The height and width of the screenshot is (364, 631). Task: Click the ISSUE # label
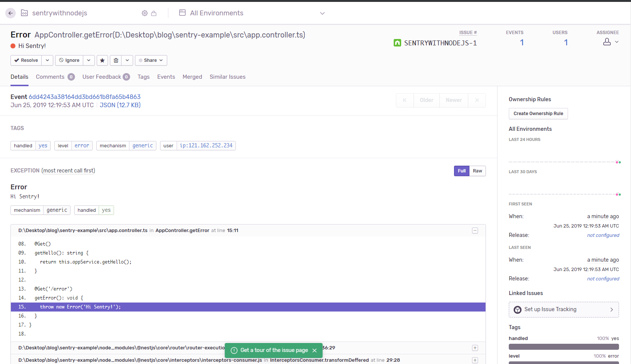(x=468, y=33)
